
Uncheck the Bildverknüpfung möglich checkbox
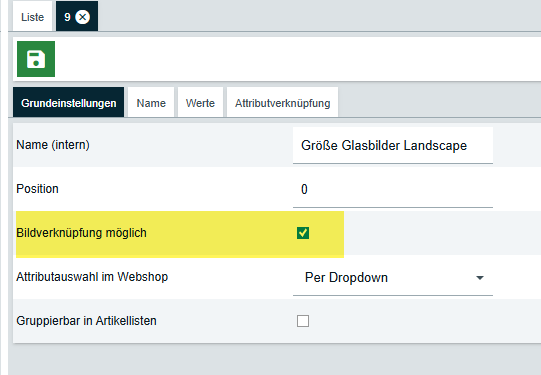pos(303,233)
